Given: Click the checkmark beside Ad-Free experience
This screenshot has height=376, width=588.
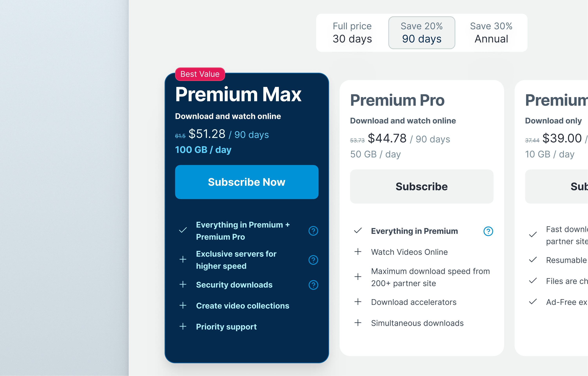Looking at the screenshot, I should tap(533, 302).
